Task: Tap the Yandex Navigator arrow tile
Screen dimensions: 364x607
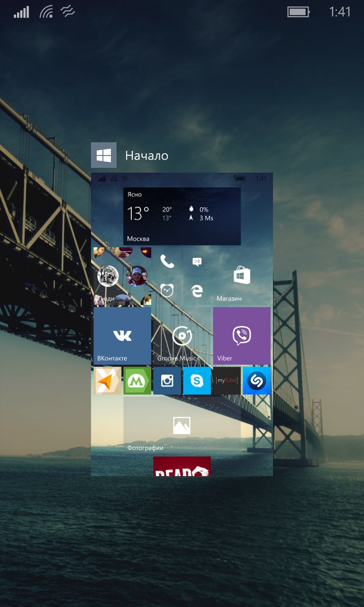Action: [107, 381]
